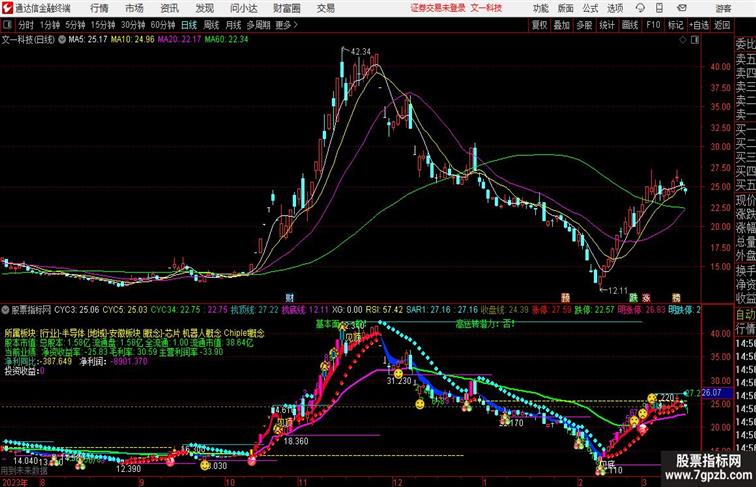Image resolution: width=756 pixels, height=487 pixels.
Task: Toggle the left side panel icon beside 分时
Action: tap(7, 25)
